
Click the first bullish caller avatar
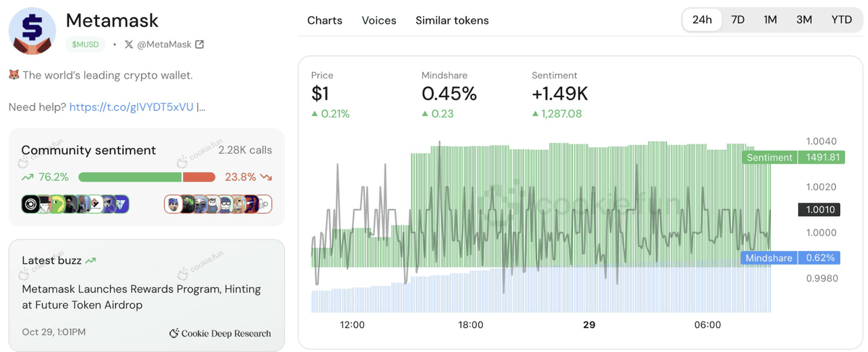(31, 204)
